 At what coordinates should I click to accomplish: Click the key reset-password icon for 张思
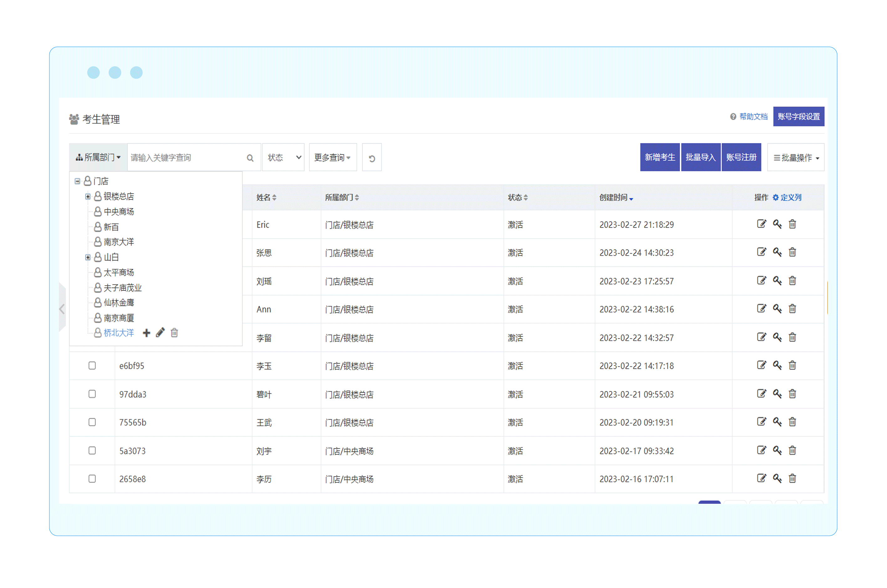coord(777,252)
